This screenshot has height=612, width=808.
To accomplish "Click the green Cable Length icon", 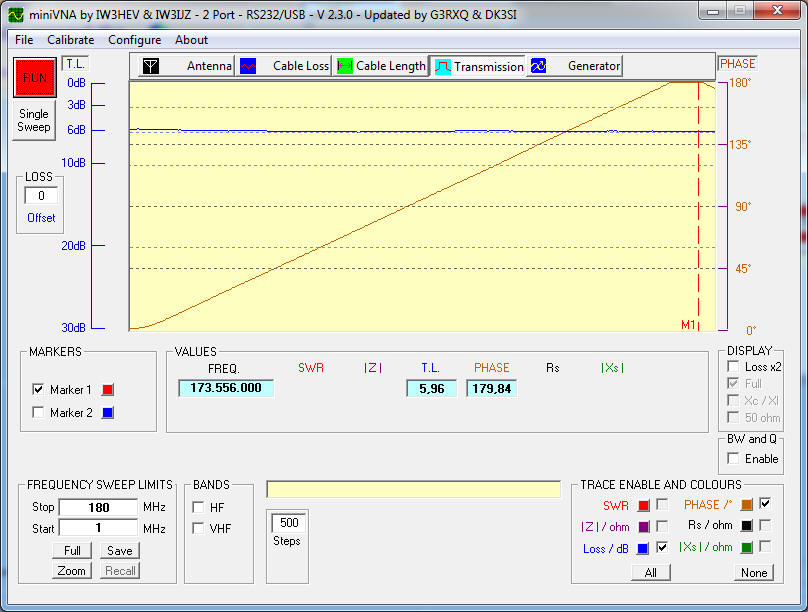I will pyautogui.click(x=344, y=66).
